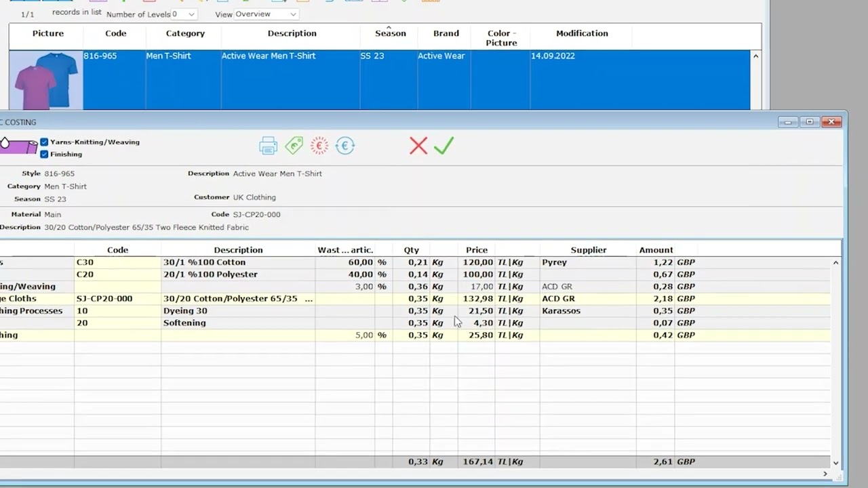
Task: Select the C20 code cell
Action: pyautogui.click(x=117, y=274)
